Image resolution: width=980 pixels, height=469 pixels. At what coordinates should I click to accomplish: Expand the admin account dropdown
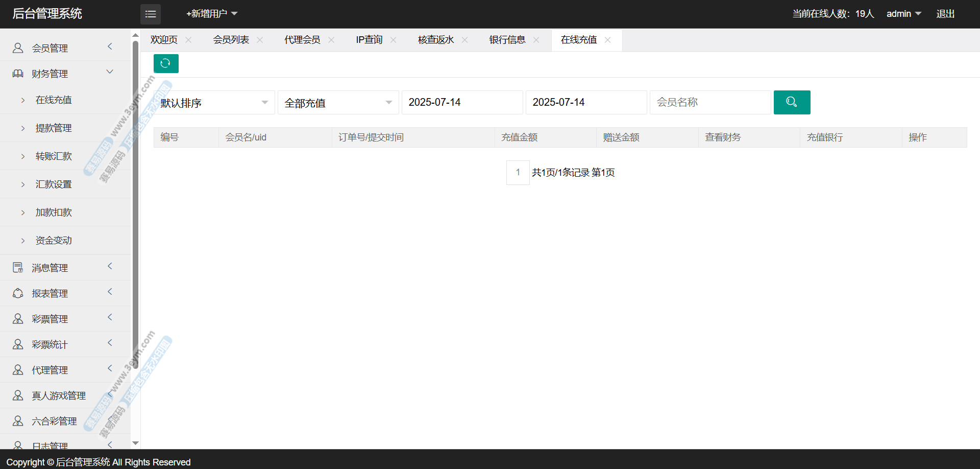tap(903, 14)
